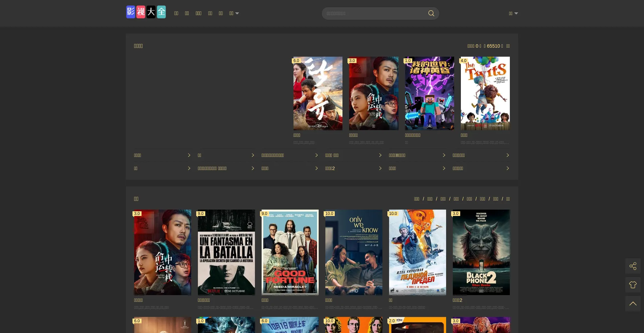This screenshot has height=333, width=644.
Task: Click the 影视大全 site logo
Action: pos(146,12)
